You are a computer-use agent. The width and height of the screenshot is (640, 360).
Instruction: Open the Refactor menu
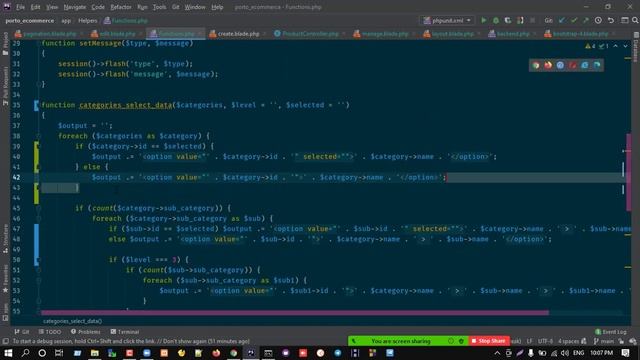pyautogui.click(x=121, y=7)
